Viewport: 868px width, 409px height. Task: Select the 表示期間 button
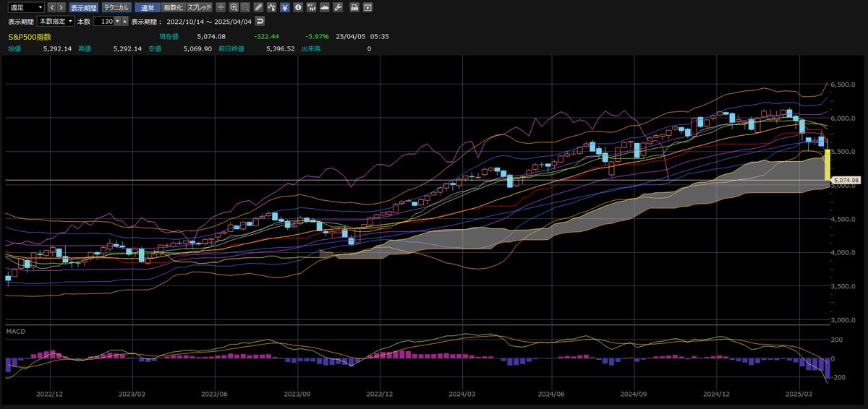tap(84, 7)
